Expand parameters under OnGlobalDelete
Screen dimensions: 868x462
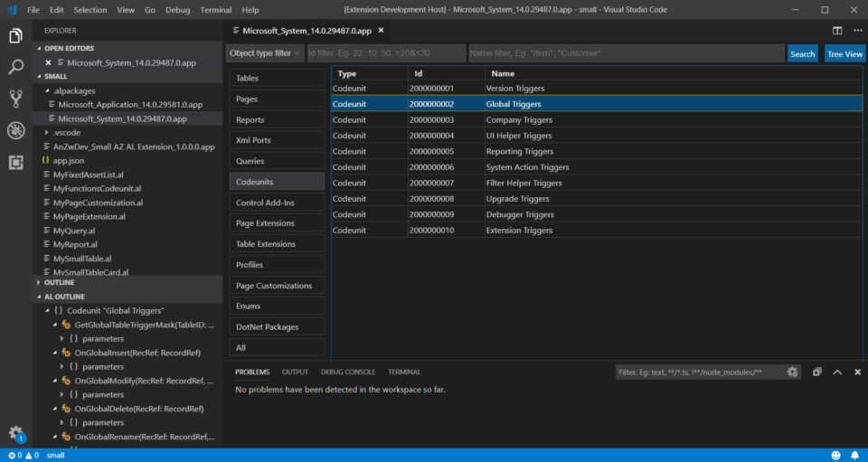62,423
